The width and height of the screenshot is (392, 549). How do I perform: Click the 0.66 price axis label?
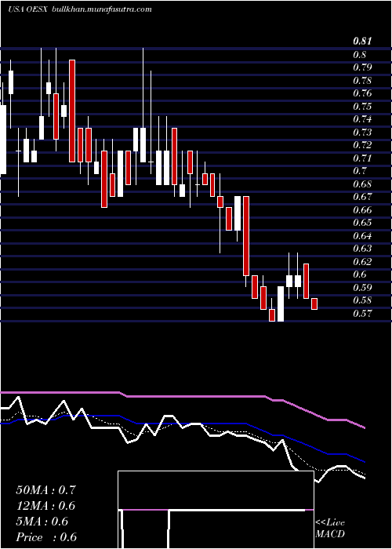(362, 209)
